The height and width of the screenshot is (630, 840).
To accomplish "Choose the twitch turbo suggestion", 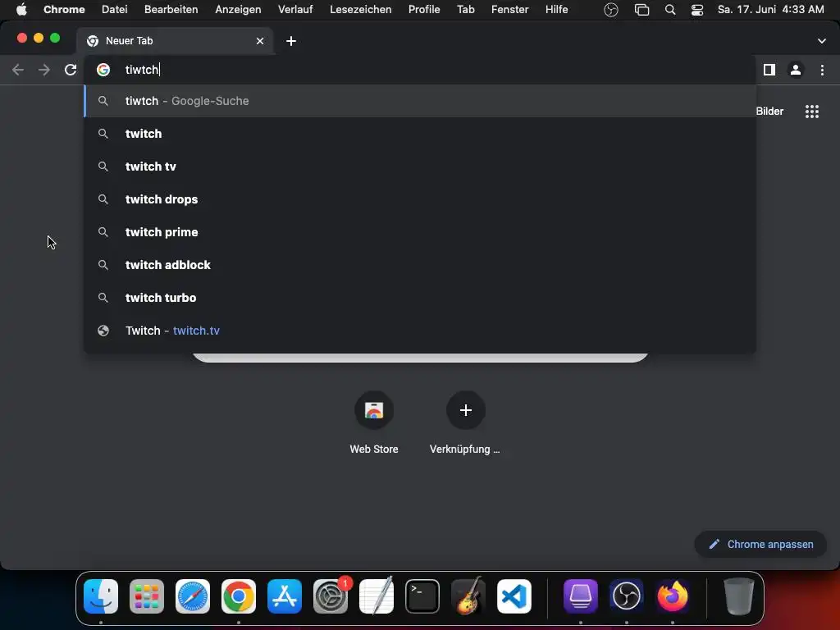I will [x=420, y=298].
